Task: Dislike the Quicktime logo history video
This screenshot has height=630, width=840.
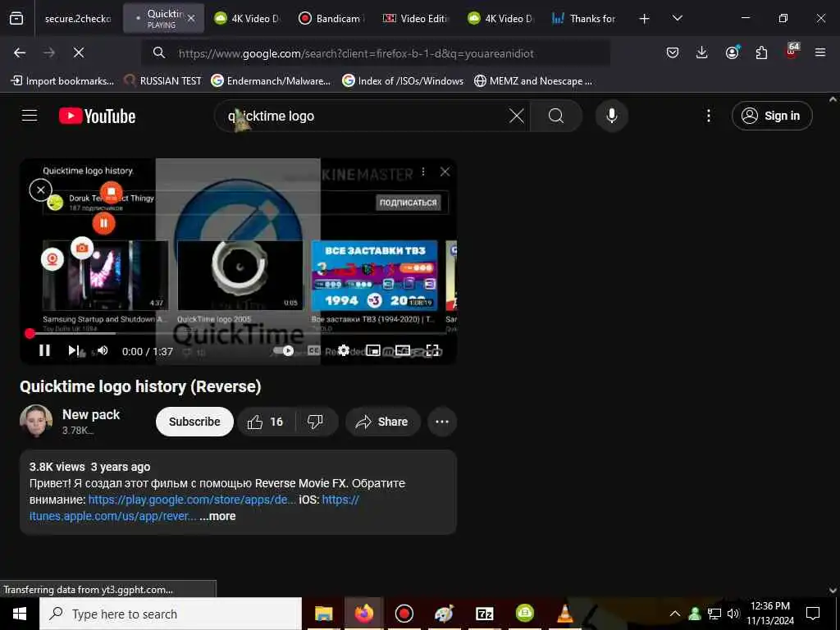Action: (x=316, y=422)
